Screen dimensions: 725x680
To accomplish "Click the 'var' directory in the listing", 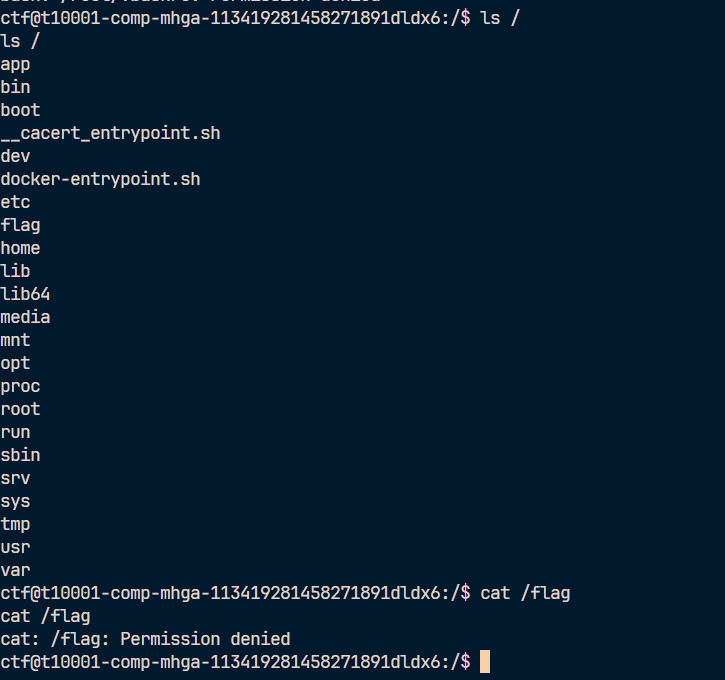I will [x=16, y=570].
